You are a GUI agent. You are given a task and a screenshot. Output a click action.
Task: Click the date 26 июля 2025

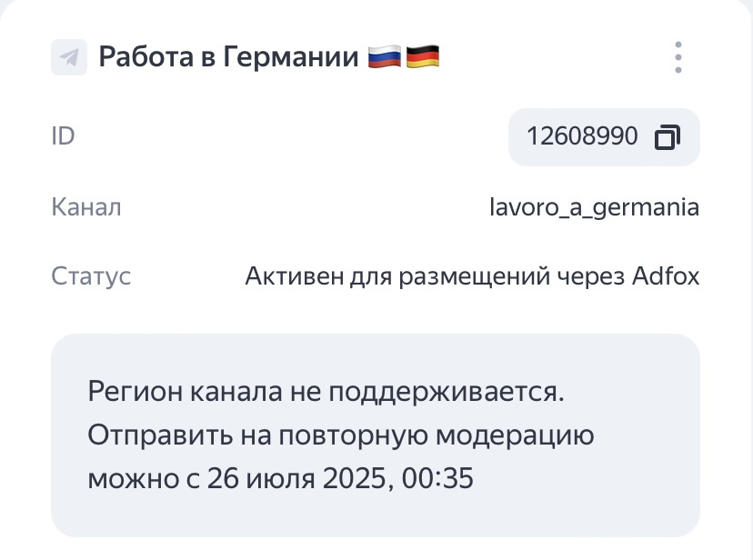(x=296, y=478)
